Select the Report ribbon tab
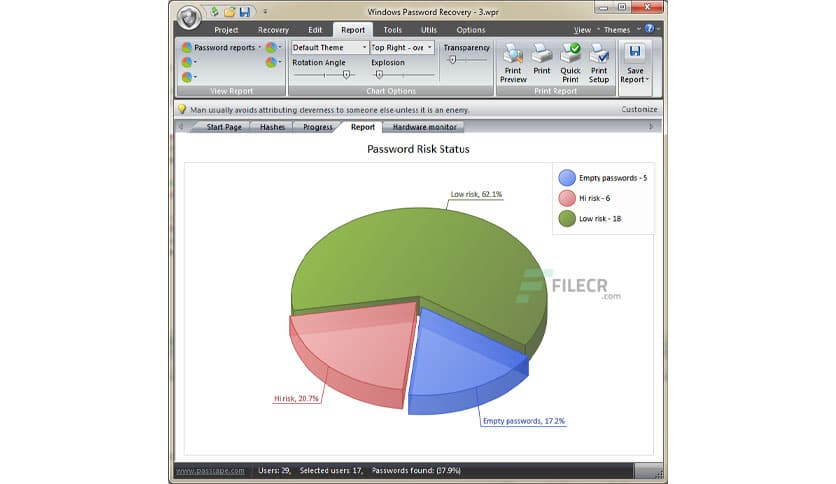This screenshot has width=836, height=484. point(353,30)
